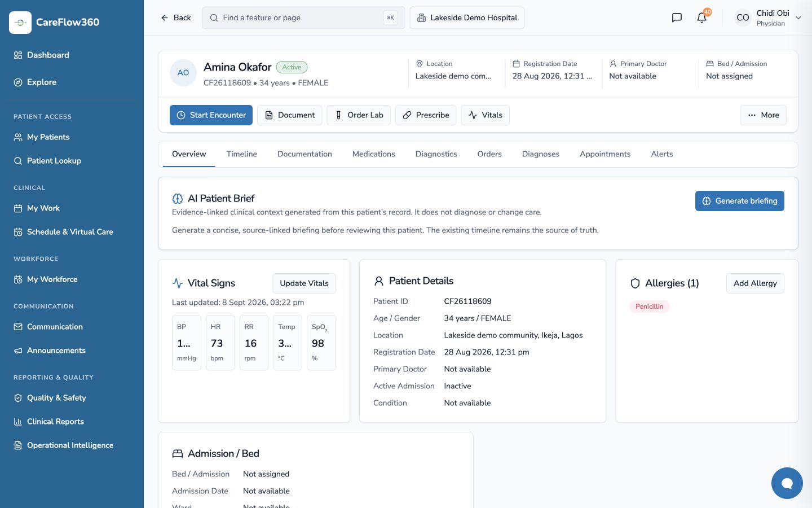Click the CO user avatar
812x508 pixels.
pos(743,17)
